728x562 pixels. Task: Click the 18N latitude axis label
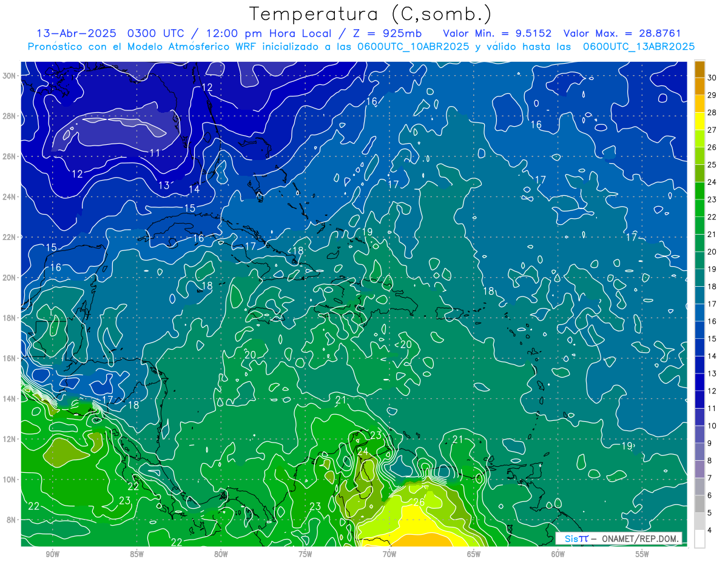click(x=10, y=318)
